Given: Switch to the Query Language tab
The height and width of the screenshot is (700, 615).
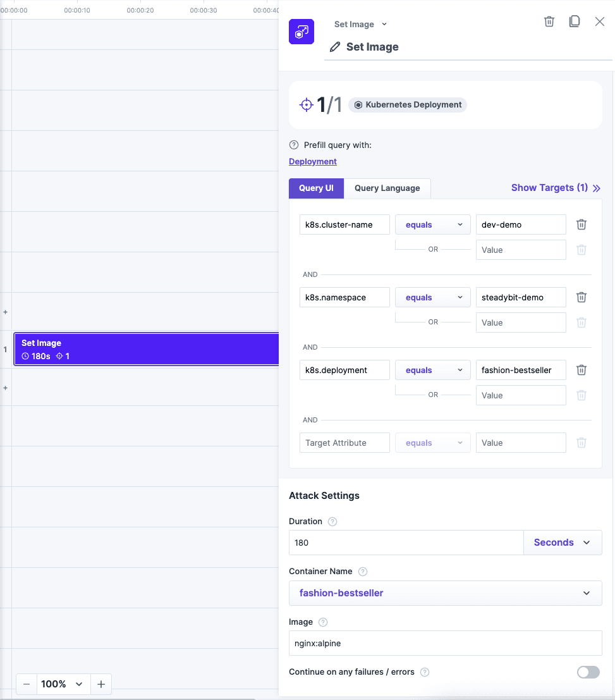Looking at the screenshot, I should [x=387, y=188].
